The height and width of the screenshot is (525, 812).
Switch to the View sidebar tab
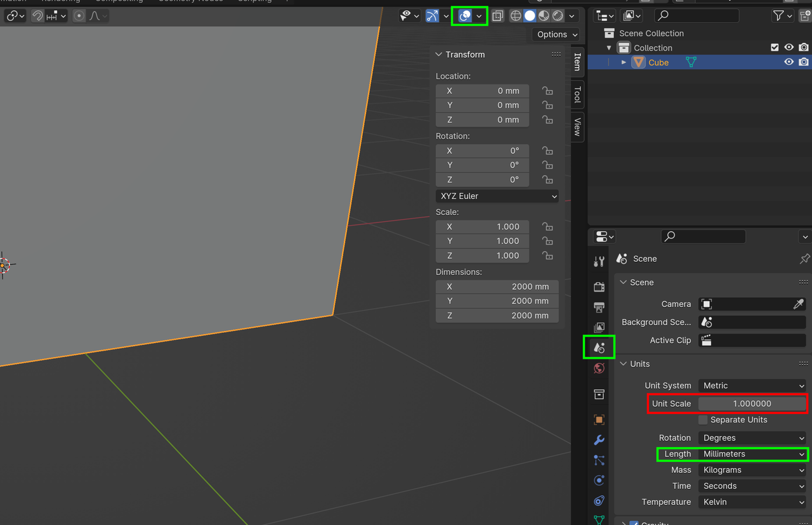click(x=577, y=127)
